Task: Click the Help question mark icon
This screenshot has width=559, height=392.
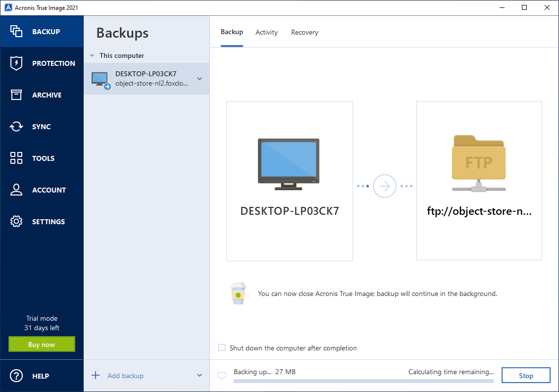Action: click(x=16, y=376)
